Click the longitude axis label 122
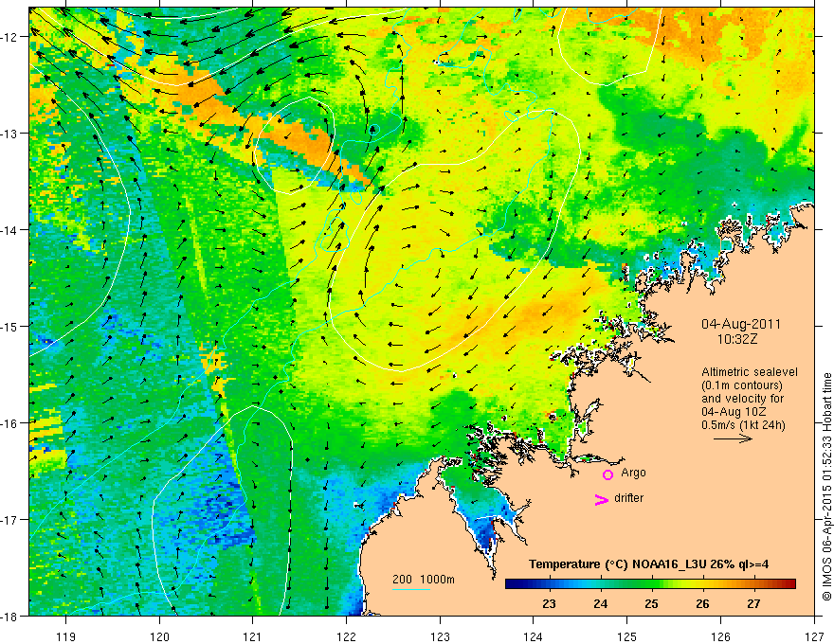This screenshot has width=834, height=644. tap(346, 636)
